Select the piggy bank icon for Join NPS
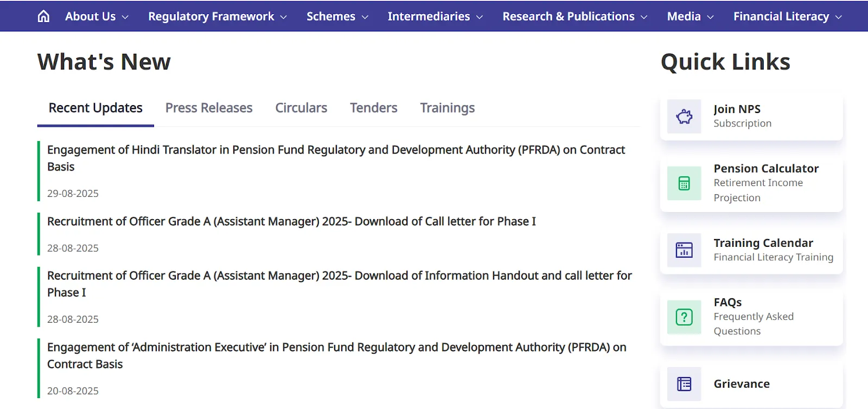Viewport: 868px width, 409px height. point(683,116)
